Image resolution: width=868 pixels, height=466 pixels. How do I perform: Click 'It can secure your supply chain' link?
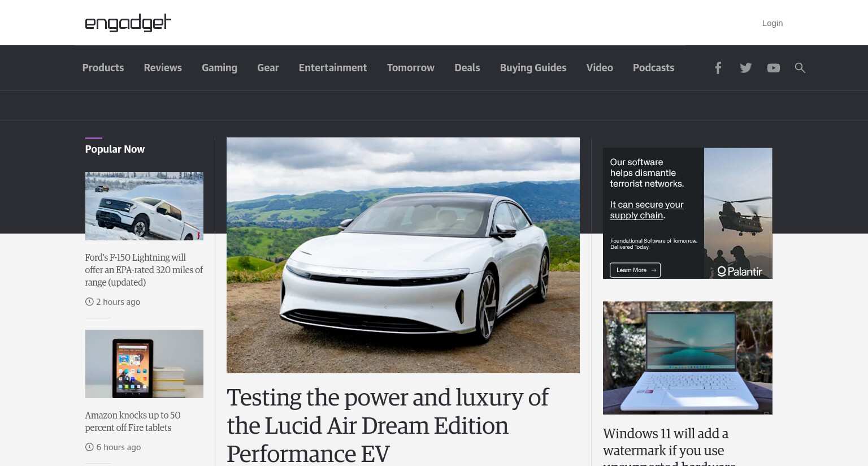coord(646,210)
